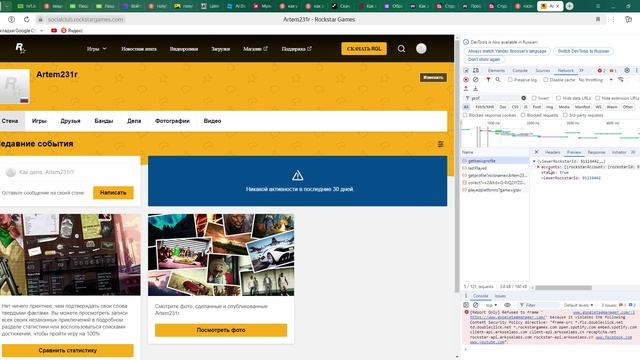Expand the Игры menu in site header

click(96, 49)
